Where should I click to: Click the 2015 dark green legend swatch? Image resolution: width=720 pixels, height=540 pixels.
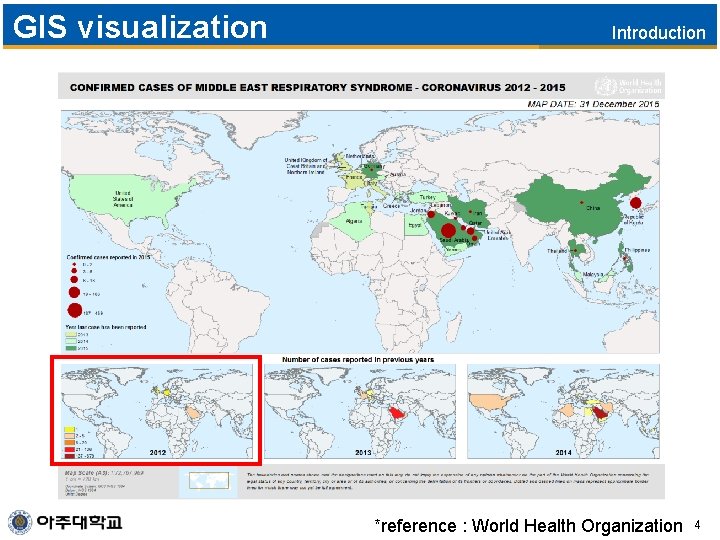tap(71, 348)
